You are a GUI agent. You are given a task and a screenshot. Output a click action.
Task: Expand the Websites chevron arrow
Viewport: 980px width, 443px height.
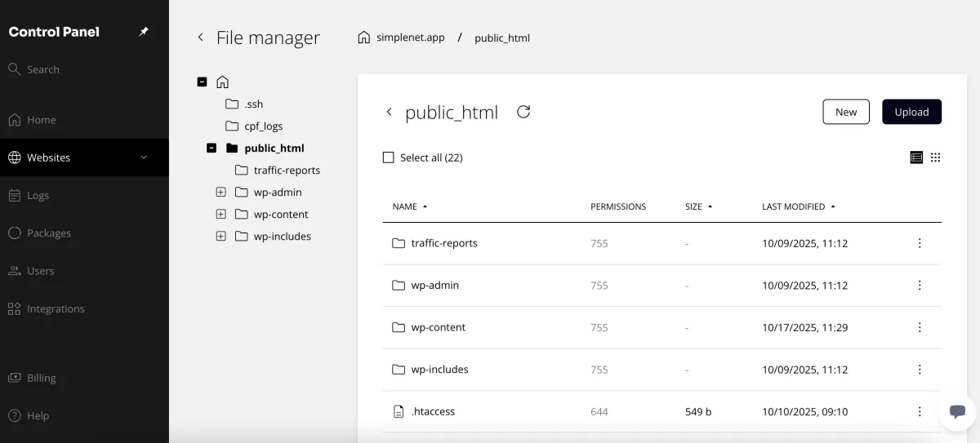click(144, 157)
